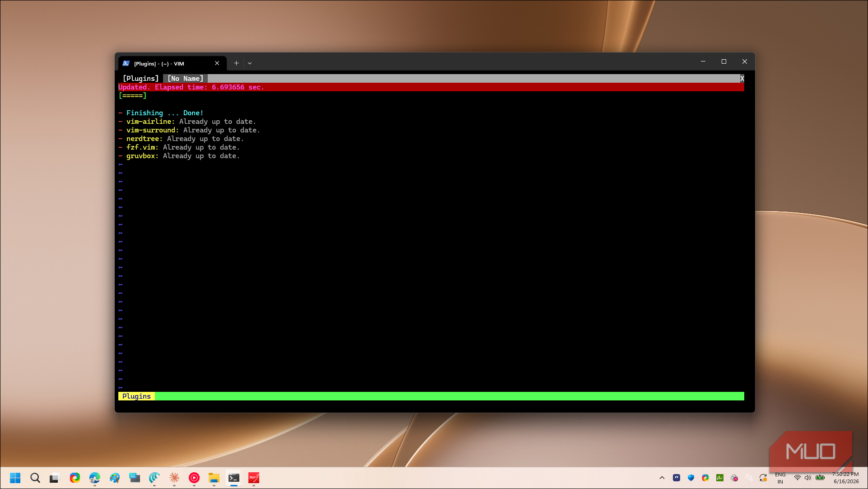This screenshot has height=489, width=868.
Task: Open a new terminal tab
Action: 236,63
